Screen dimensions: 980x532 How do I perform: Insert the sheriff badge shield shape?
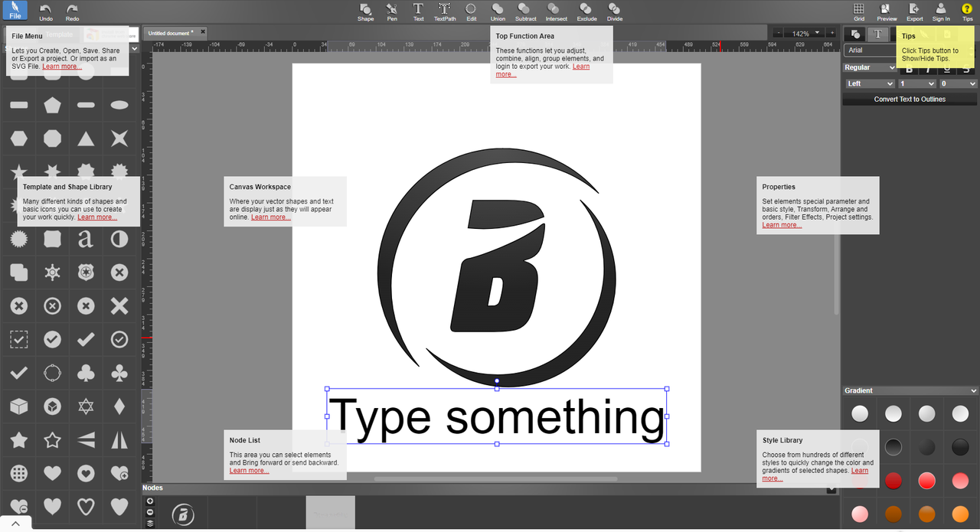[x=86, y=273]
